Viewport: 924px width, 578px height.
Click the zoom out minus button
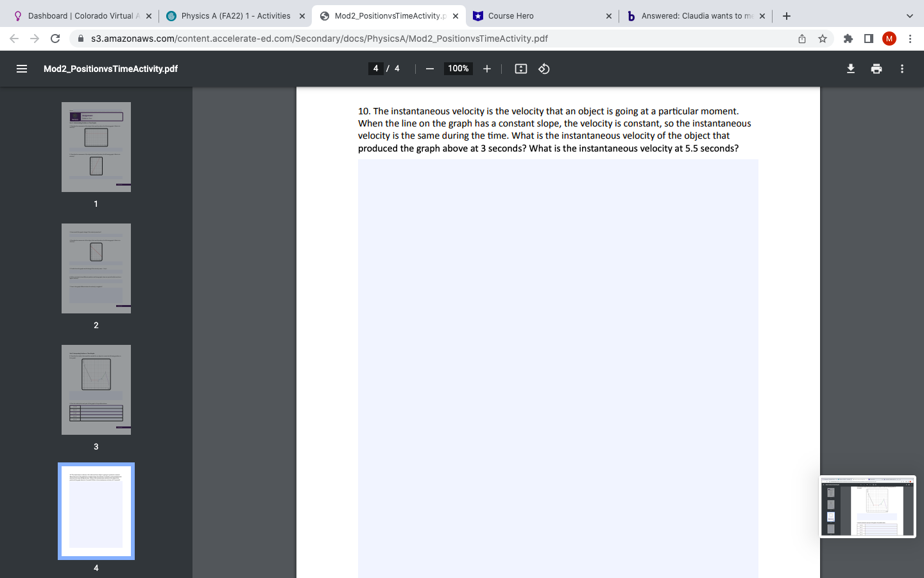[430, 69]
